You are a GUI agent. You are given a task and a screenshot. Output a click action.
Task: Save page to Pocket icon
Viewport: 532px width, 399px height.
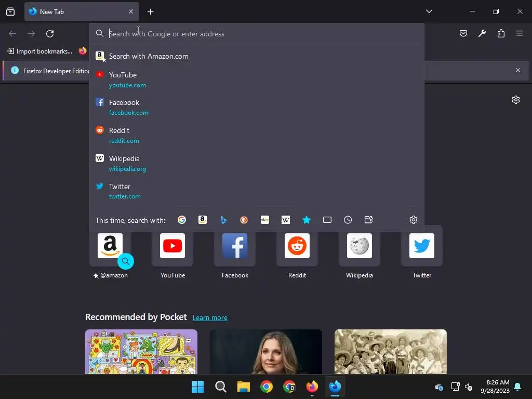tap(463, 33)
